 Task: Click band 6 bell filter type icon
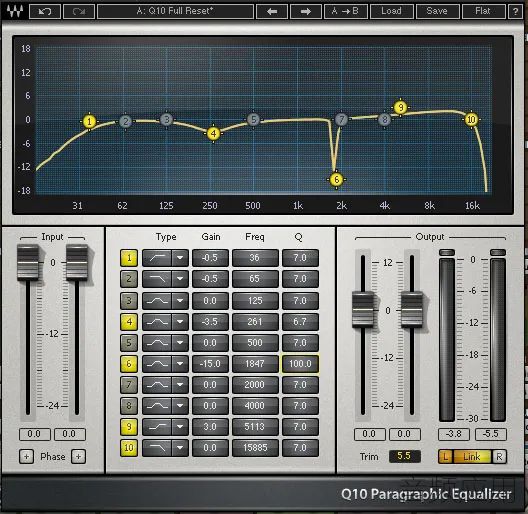click(157, 364)
